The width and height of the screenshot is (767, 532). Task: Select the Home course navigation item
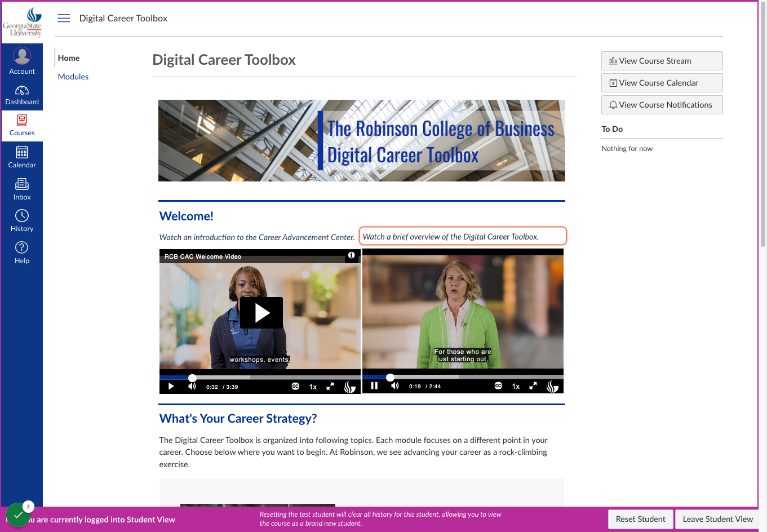pos(69,58)
